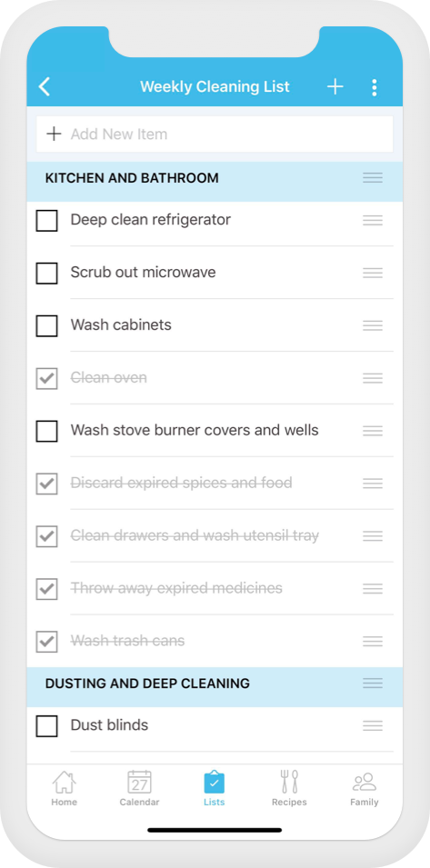This screenshot has width=430, height=868.
Task: Tap reorder handle beside Deep clean refrigerator
Action: point(373,220)
